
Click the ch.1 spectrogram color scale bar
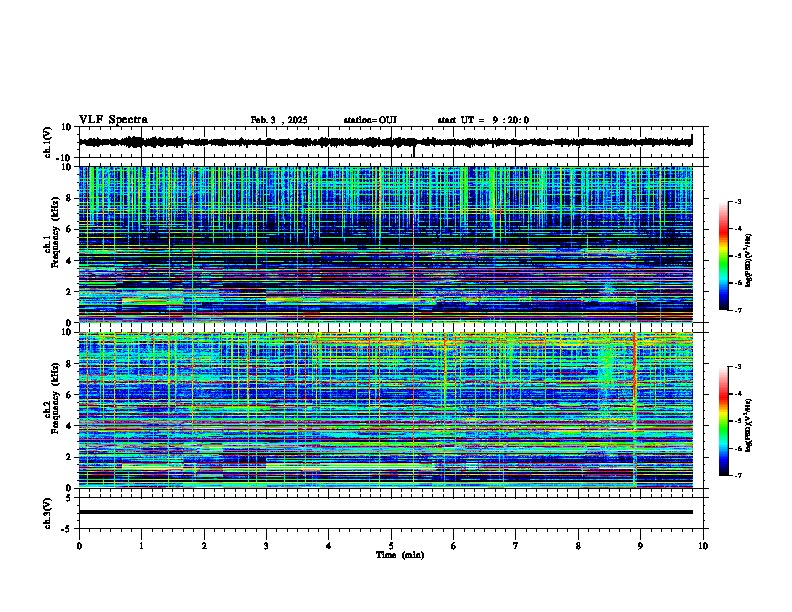pos(724,256)
